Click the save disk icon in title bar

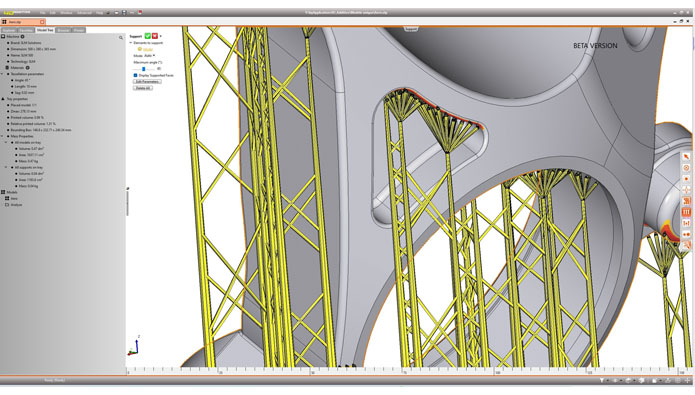(124, 13)
